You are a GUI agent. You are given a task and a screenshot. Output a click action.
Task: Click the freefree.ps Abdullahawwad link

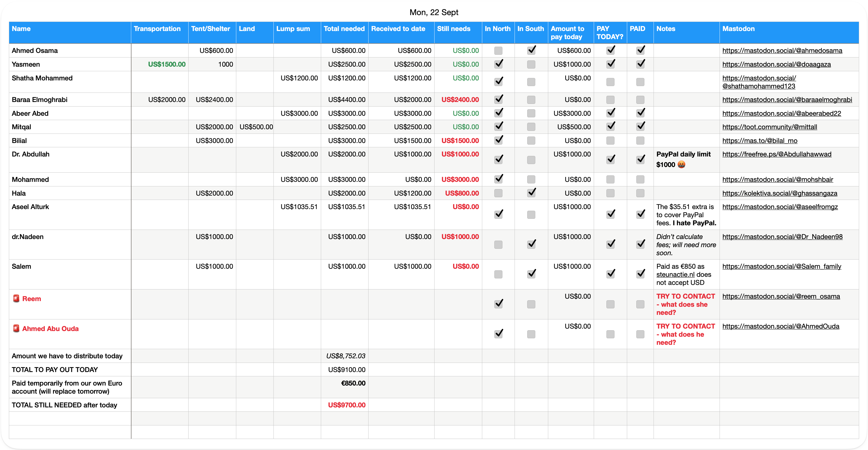[776, 154]
